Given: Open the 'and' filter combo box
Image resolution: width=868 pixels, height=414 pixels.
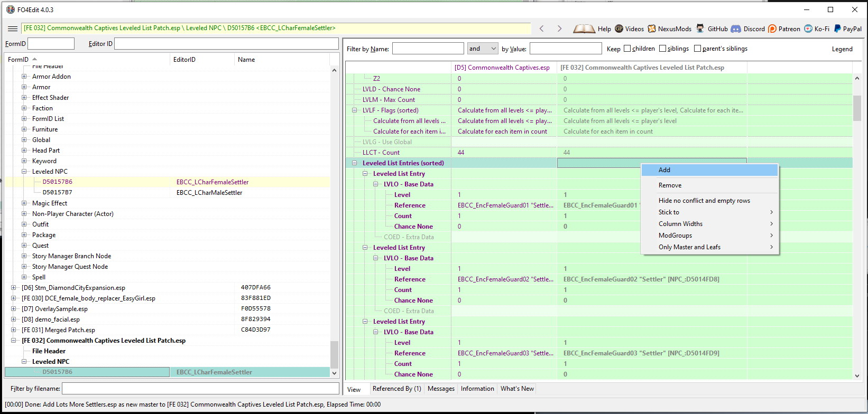Looking at the screenshot, I should (x=483, y=49).
